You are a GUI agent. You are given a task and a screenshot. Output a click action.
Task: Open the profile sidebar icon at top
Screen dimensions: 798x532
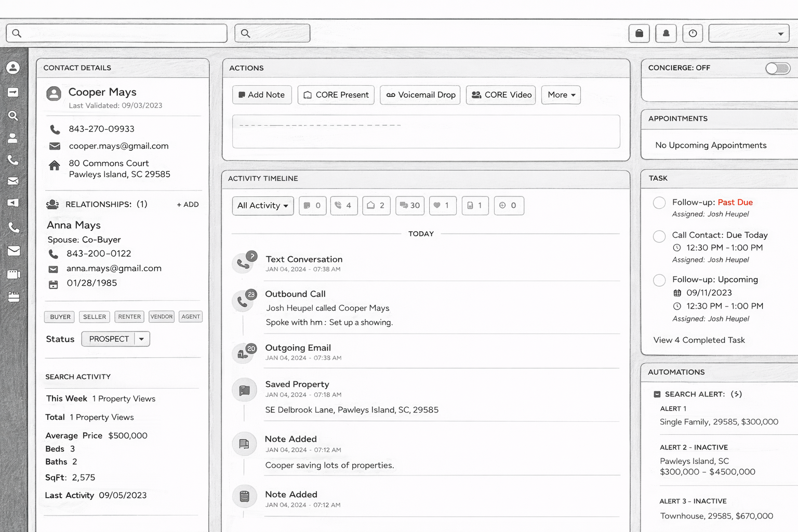pyautogui.click(x=13, y=68)
